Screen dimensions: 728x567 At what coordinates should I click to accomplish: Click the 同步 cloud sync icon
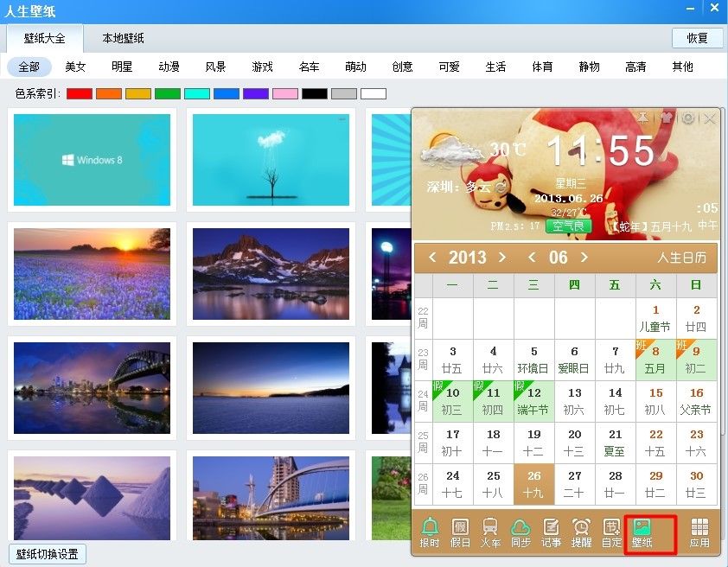[520, 532]
